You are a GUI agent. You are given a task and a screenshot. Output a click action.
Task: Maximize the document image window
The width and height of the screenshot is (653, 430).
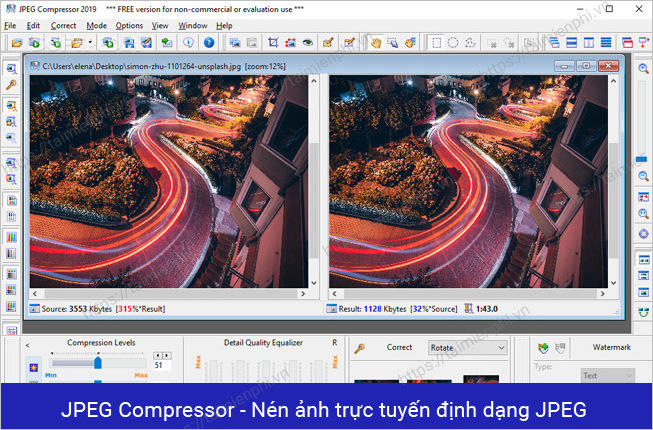(x=586, y=66)
